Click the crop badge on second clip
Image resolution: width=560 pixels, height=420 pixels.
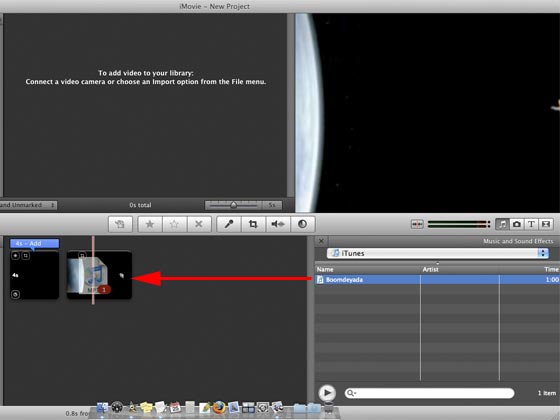(82, 255)
